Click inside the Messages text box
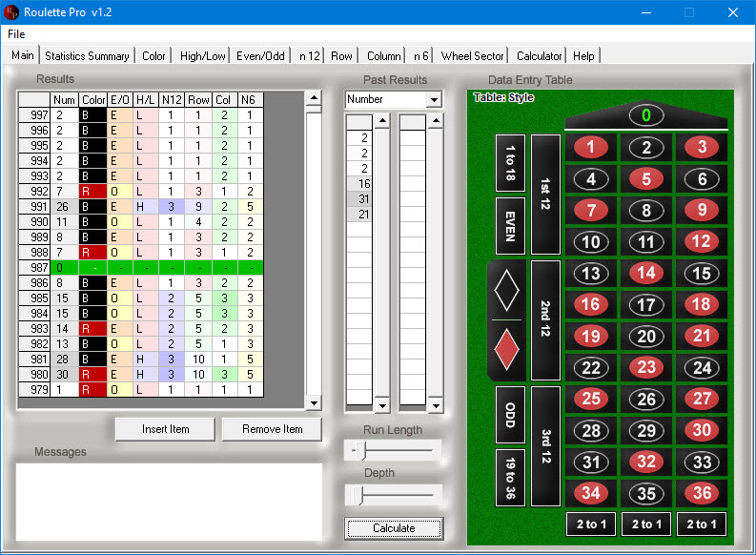This screenshot has width=756, height=555. click(170, 502)
